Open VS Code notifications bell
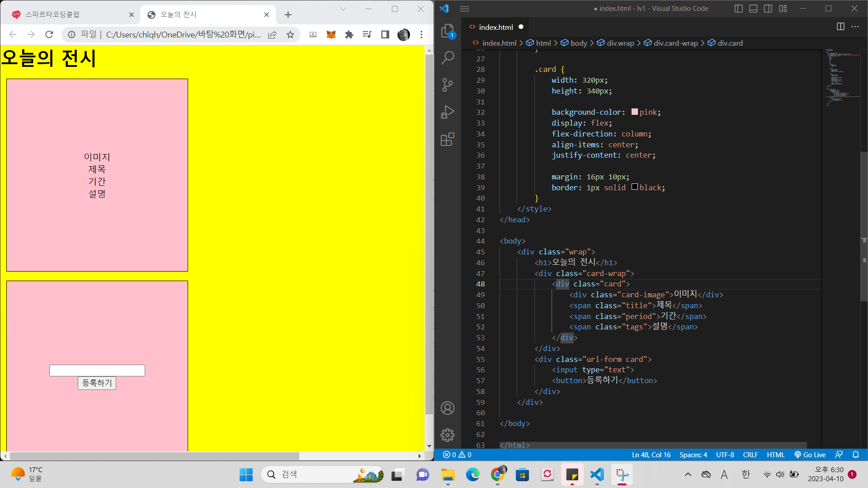The width and height of the screenshot is (868, 488). click(x=856, y=455)
